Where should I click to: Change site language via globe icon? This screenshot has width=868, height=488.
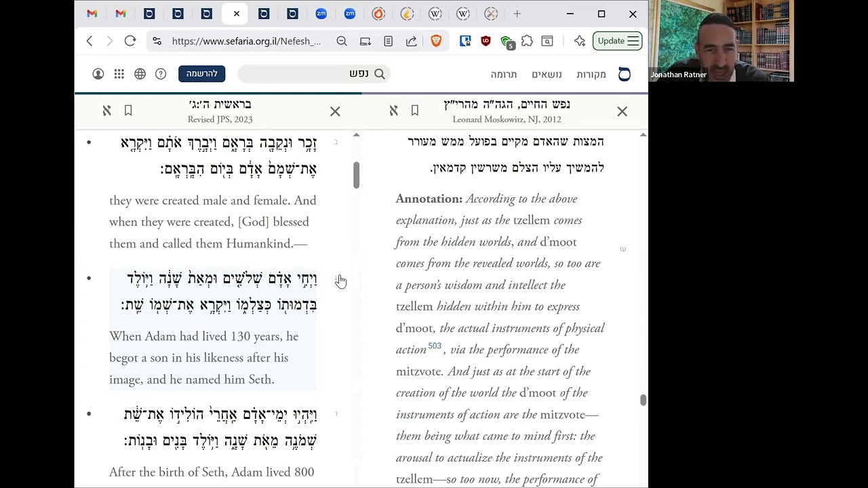[140, 74]
